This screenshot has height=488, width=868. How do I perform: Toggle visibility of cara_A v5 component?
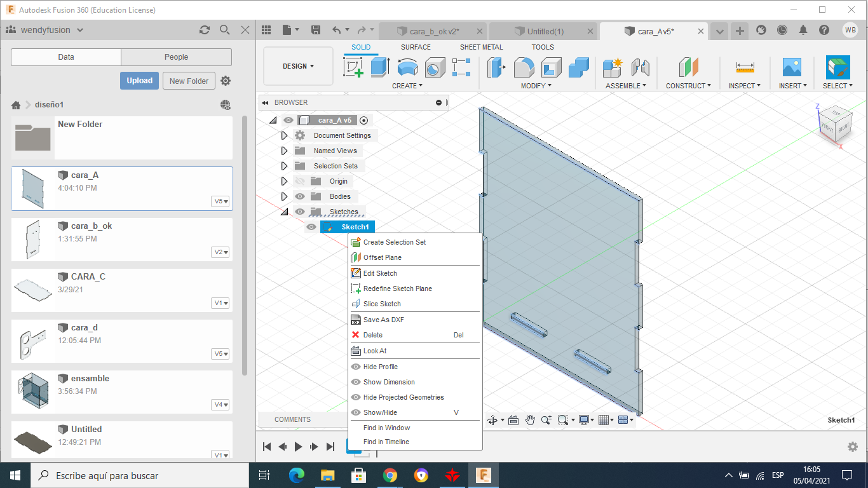click(x=288, y=120)
